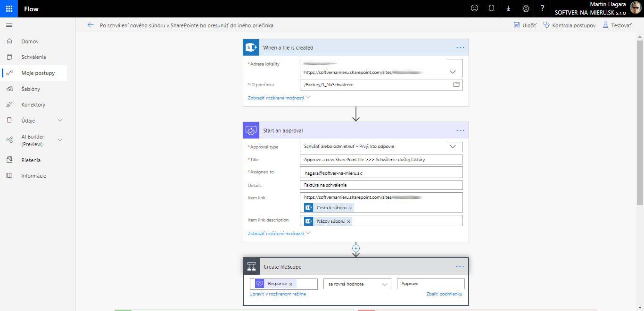644x311 pixels.
Task: Click the download arrow icon in header
Action: click(509, 8)
